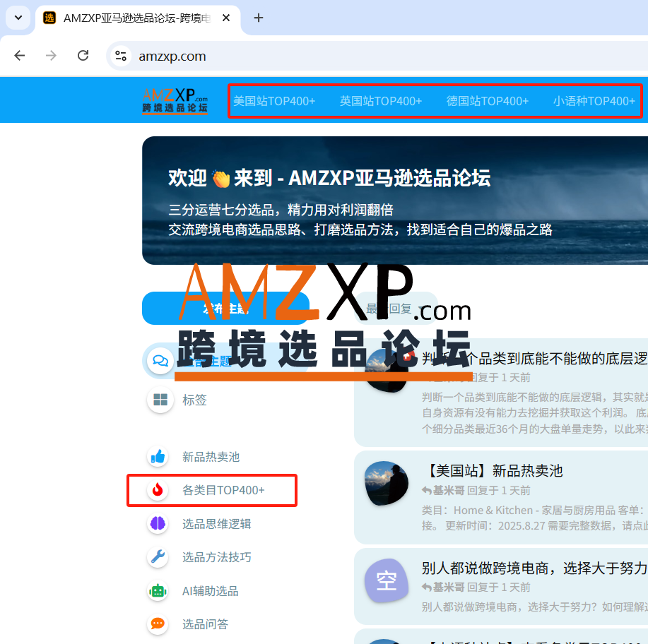Screen dimensions: 648x644
Task: Open the 美国站TOP400+ menu item
Action: tap(274, 101)
